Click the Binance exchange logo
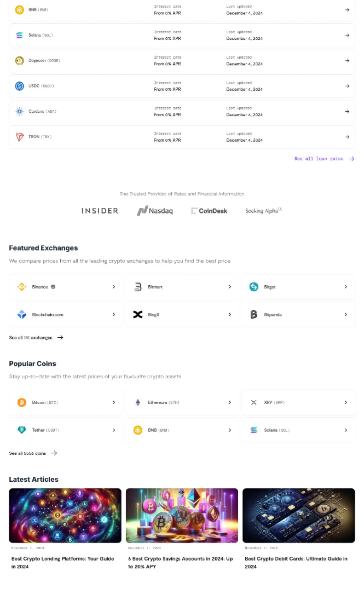Screen dimensions: 364x600 (22, 287)
